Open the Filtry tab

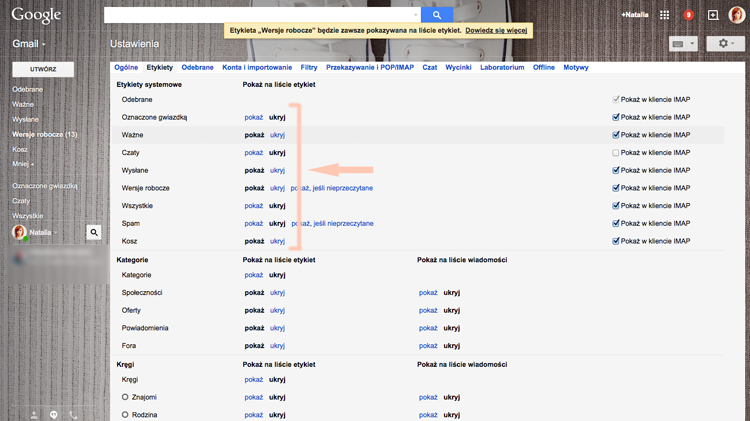click(x=309, y=67)
